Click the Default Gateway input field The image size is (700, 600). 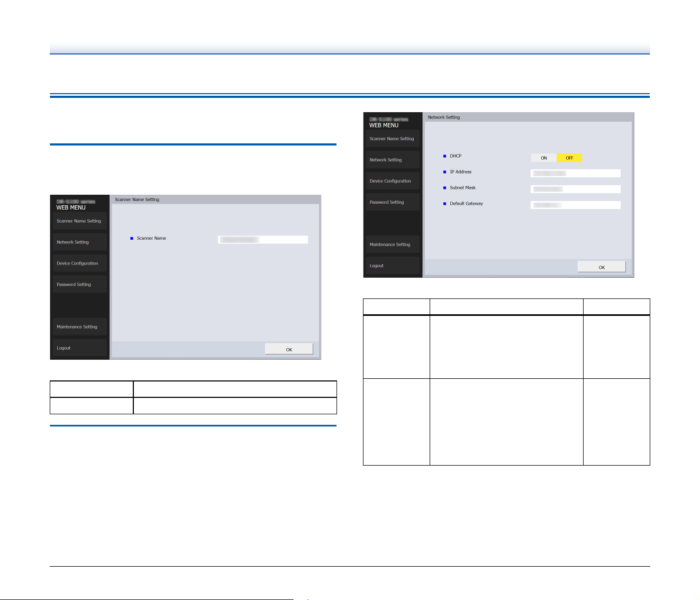[x=575, y=205]
